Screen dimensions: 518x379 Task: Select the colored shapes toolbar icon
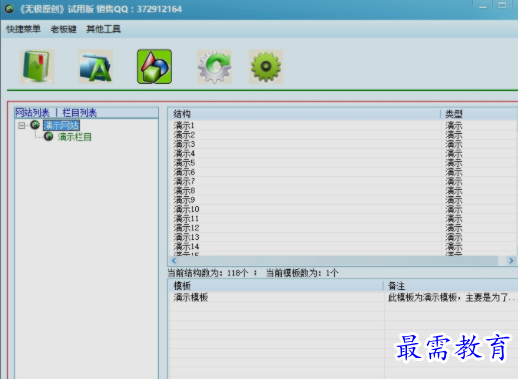click(154, 67)
